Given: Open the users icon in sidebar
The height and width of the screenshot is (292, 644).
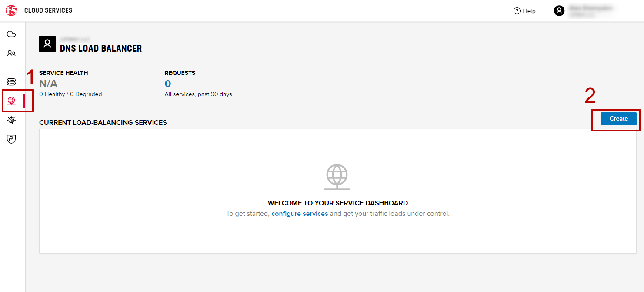Looking at the screenshot, I should [x=11, y=53].
